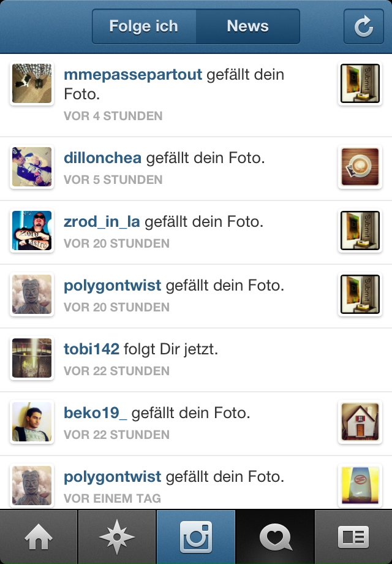Open mmepassepartout's profile link
This screenshot has height=564, width=392.
coord(133,75)
